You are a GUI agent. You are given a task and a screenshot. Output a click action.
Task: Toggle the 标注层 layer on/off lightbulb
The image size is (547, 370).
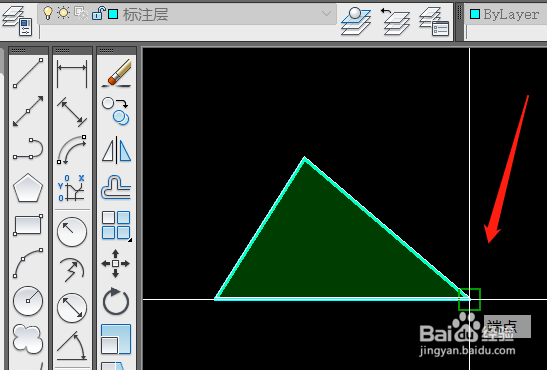click(48, 13)
